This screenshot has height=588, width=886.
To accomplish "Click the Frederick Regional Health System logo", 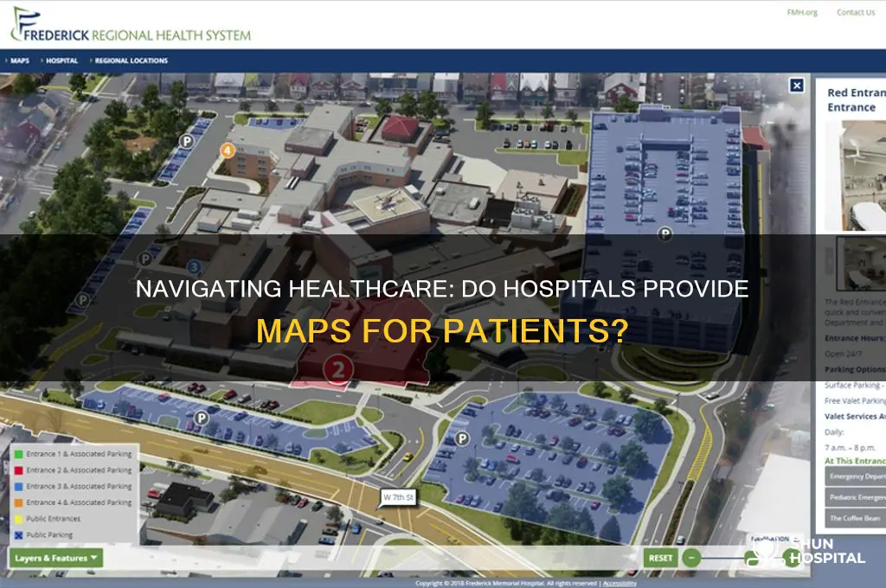I will coord(132,25).
